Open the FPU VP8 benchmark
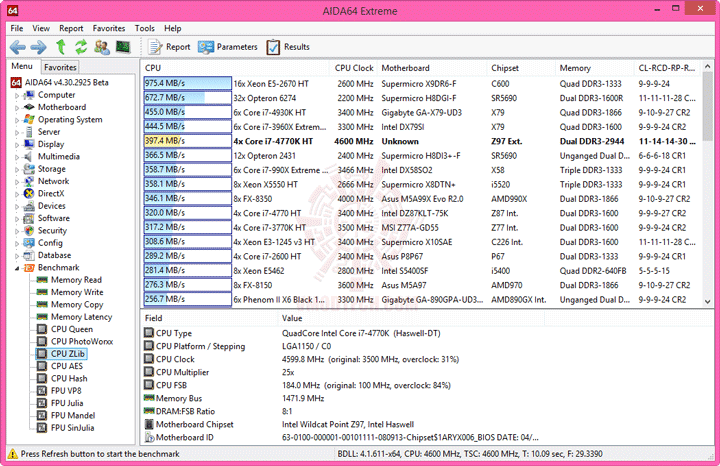 click(66, 391)
